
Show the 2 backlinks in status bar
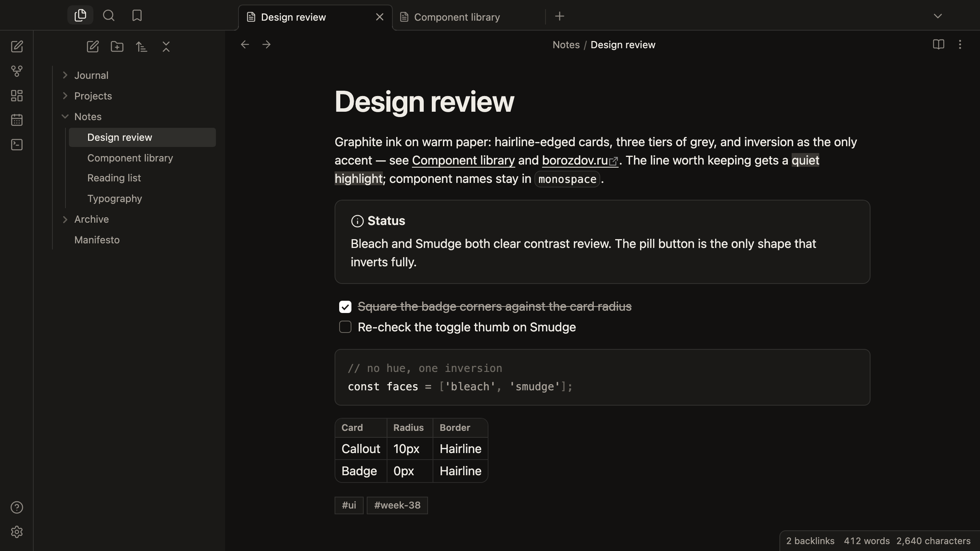[x=810, y=541]
